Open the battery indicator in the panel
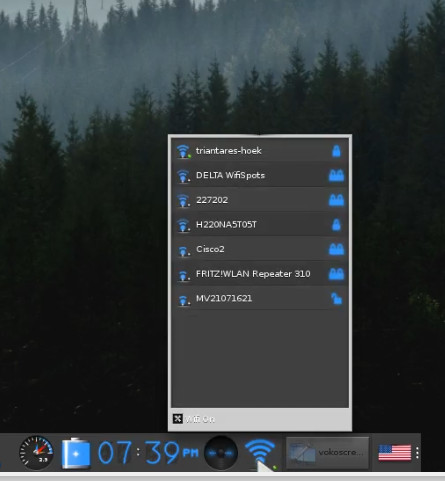Image resolution: width=445 pixels, height=481 pixels. [76, 453]
